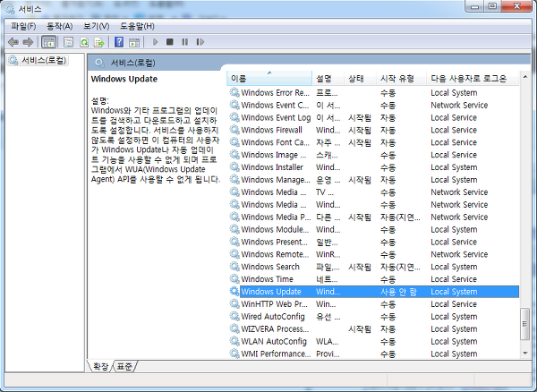Screen dimensions: 537x392
Task: Click the export list toolbar icon
Action: [99, 42]
